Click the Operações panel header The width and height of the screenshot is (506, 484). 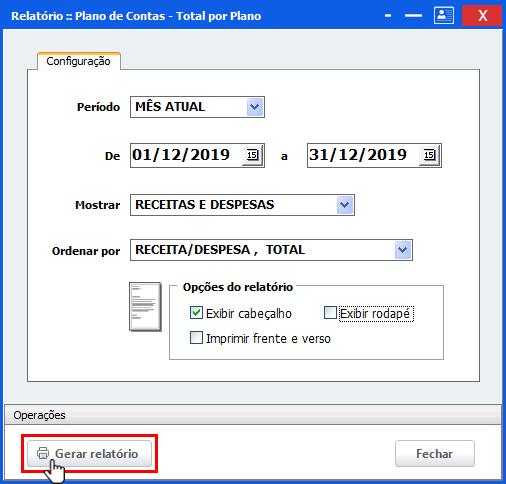(253, 415)
